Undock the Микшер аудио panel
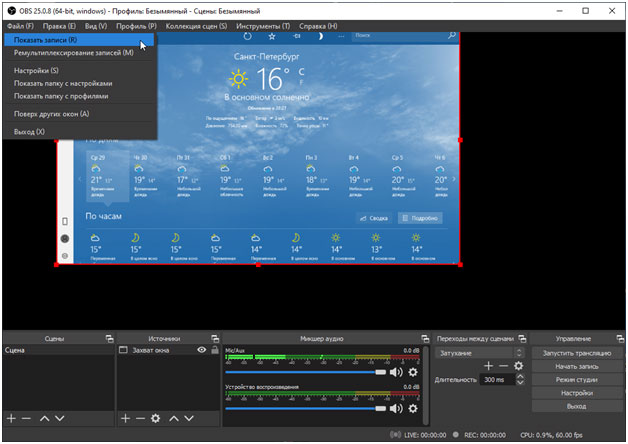 coord(425,339)
